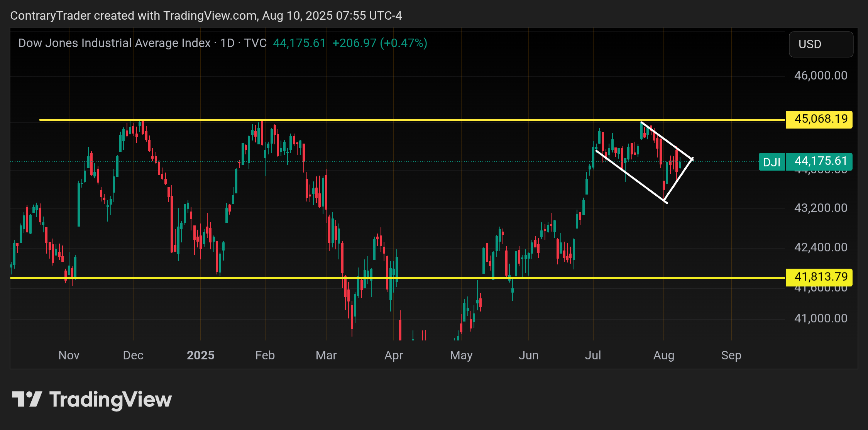This screenshot has height=430, width=868.
Task: Click the Sep time axis label
Action: point(731,355)
